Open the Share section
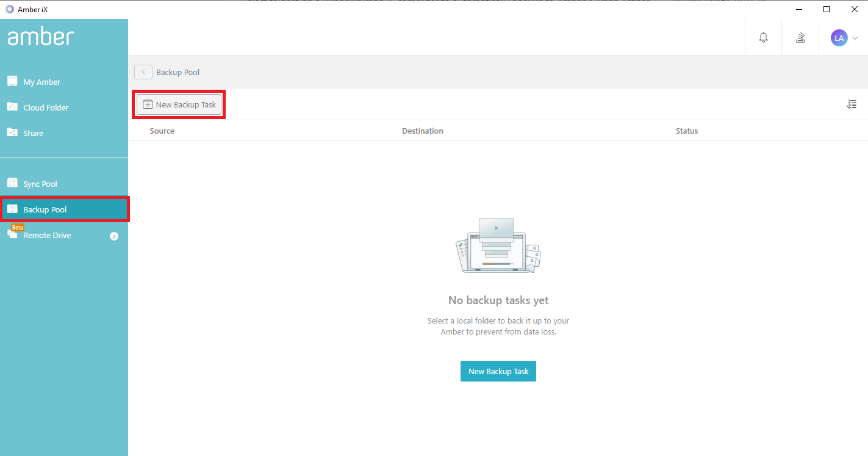The image size is (868, 456). [x=34, y=132]
